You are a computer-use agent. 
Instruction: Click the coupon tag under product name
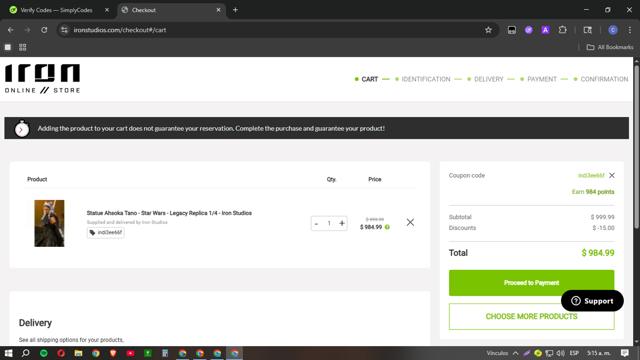pos(106,233)
